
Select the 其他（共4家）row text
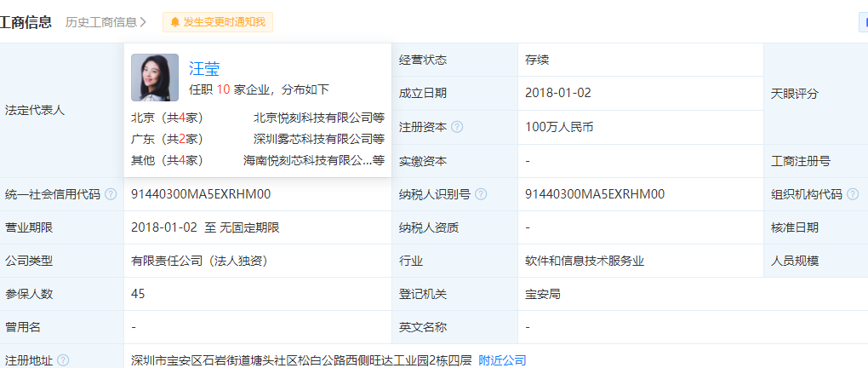[x=167, y=161]
